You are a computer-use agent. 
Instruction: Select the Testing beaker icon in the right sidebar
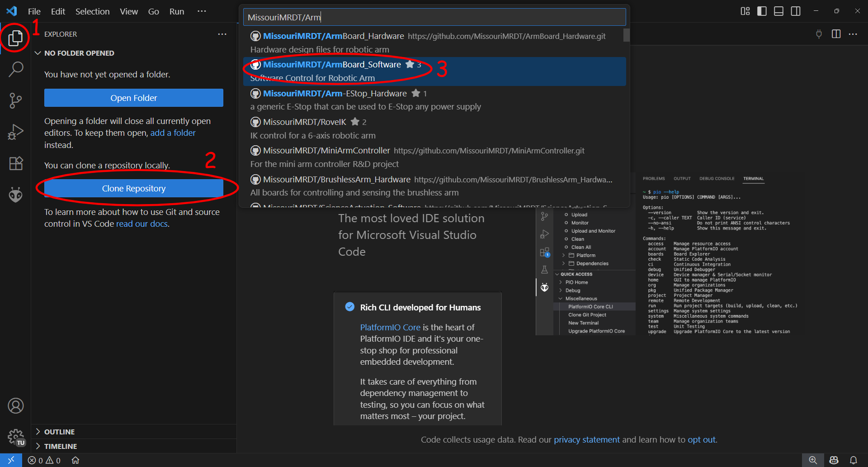coord(545,269)
